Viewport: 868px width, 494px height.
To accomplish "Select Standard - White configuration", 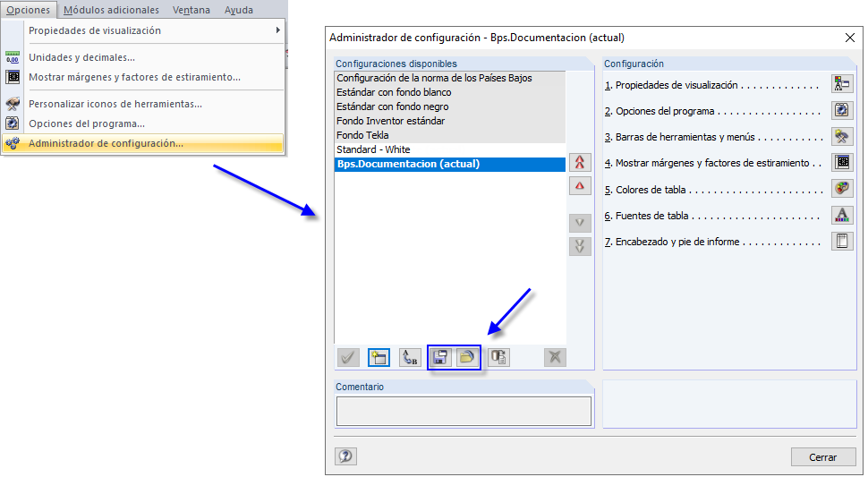I will tap(450, 149).
